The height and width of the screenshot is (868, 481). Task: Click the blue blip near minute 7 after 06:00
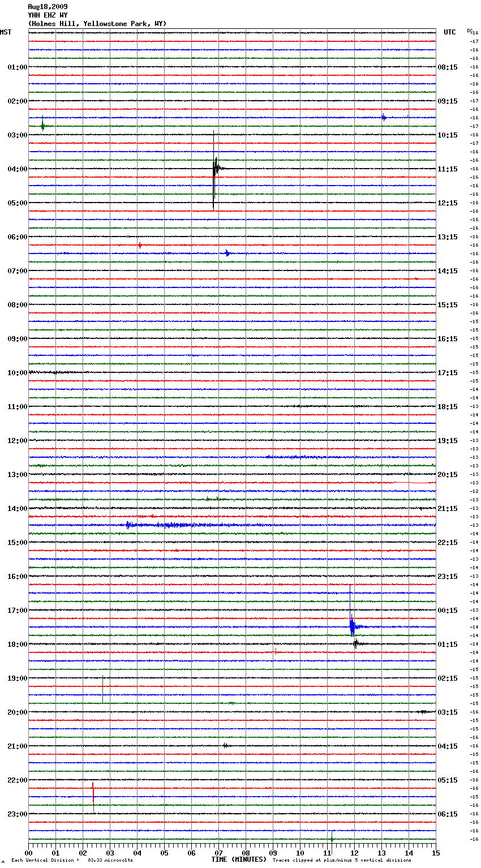coord(227,253)
